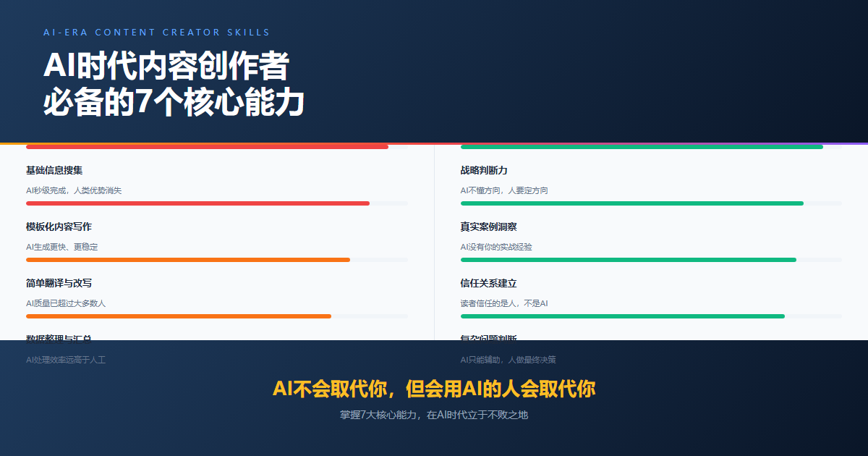Click the green progress bar below '读者信任的是人，不是AI'

pos(622,316)
